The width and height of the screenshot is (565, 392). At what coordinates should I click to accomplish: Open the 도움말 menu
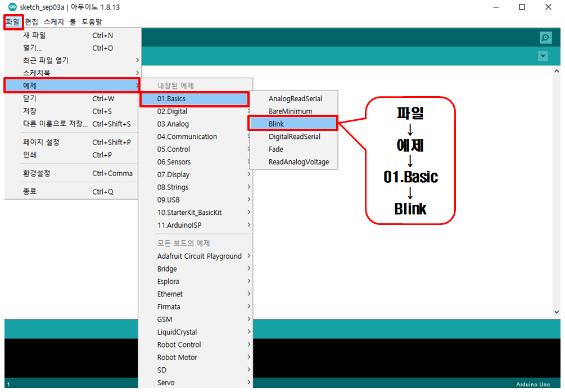(92, 22)
